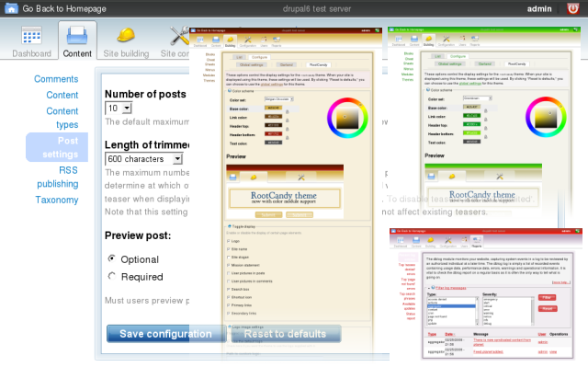
Task: Click Dashboard icon in brown theme preview
Action: 200,40
